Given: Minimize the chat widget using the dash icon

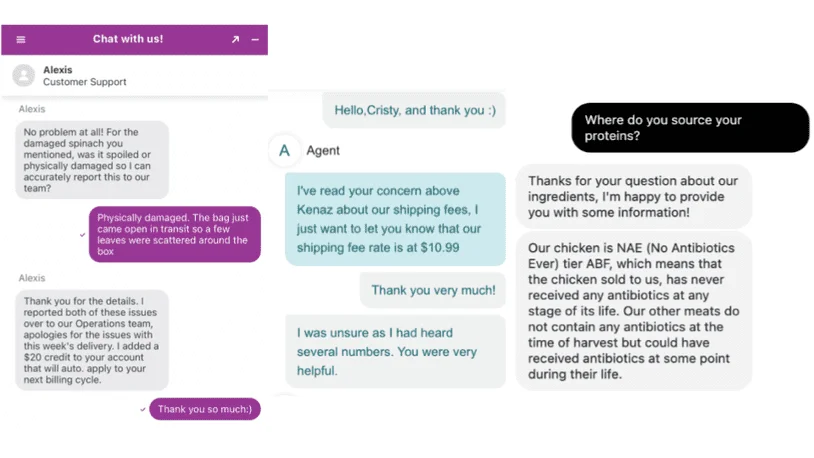Looking at the screenshot, I should pos(255,40).
